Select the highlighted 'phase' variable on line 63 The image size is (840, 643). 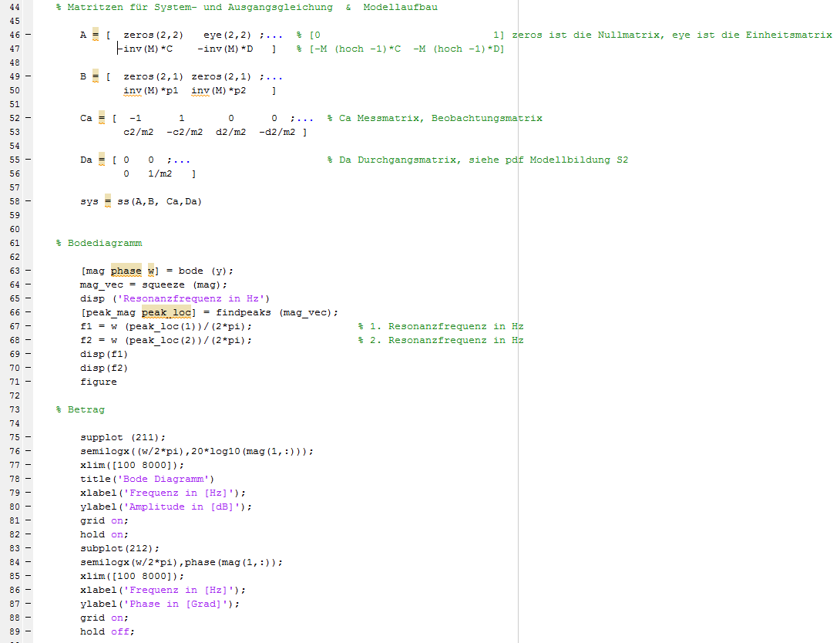(126, 271)
